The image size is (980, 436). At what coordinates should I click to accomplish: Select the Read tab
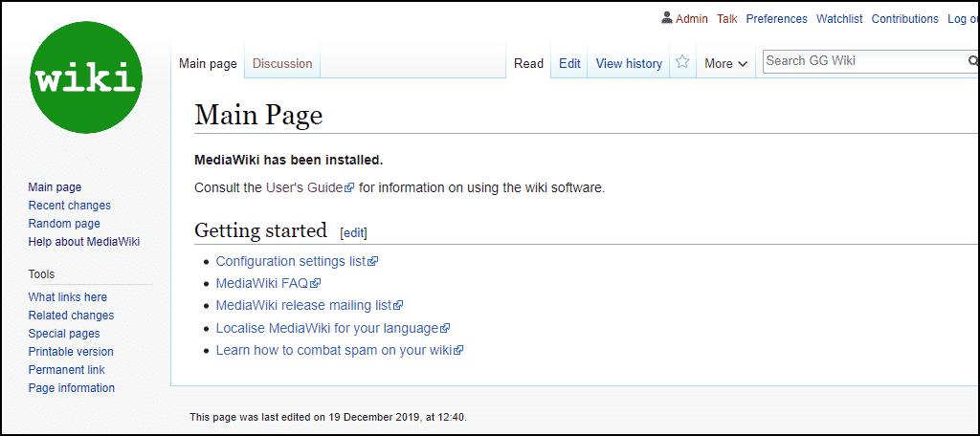[x=528, y=63]
